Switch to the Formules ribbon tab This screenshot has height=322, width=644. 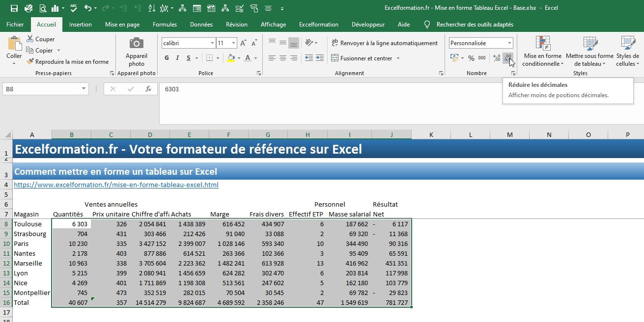click(165, 24)
